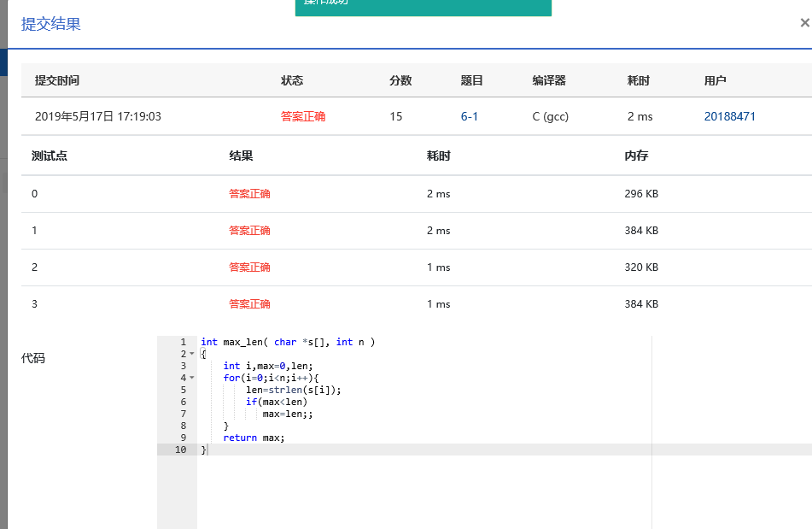Select memory value 384 KB for test point 3

point(641,304)
